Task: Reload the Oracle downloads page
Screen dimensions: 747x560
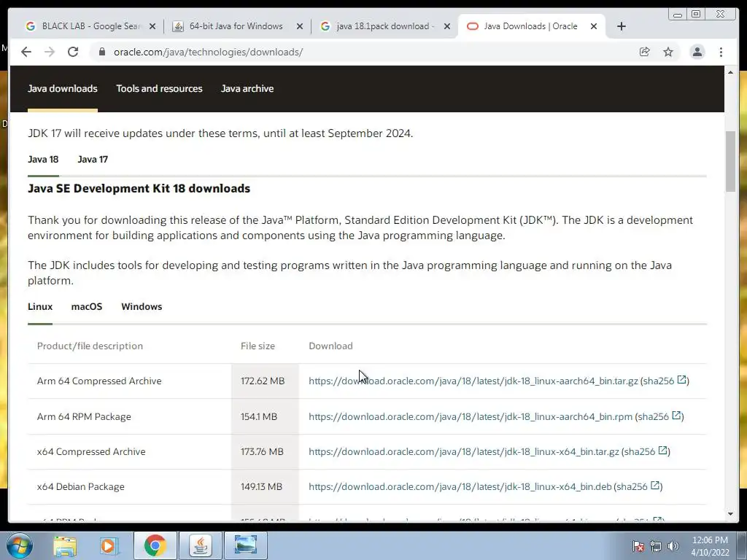Action: click(x=73, y=52)
